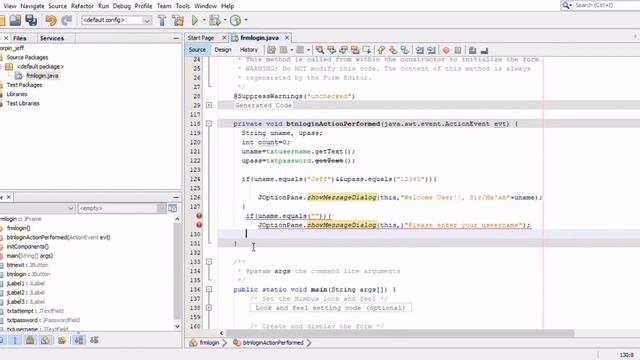Image resolution: width=640 pixels, height=360 pixels.
Task: Open Navigator empty filter combo box
Action: (x=122, y=208)
